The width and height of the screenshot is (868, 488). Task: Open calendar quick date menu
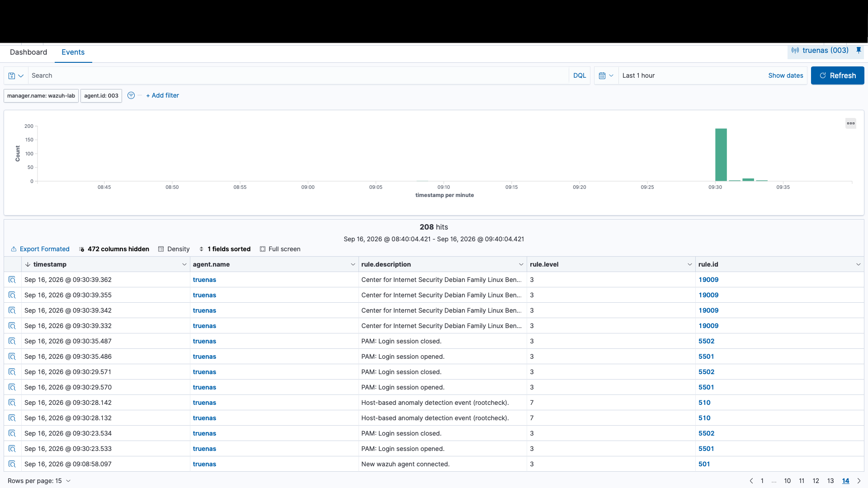click(x=606, y=76)
